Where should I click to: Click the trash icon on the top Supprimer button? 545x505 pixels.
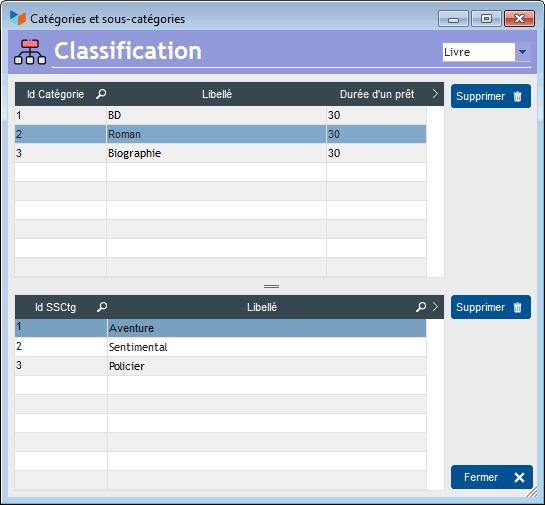click(518, 96)
